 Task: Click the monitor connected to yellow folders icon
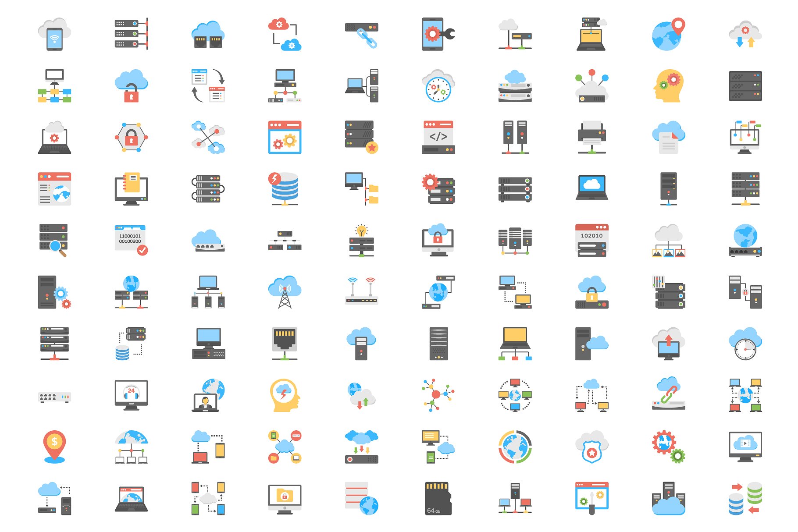point(362,188)
